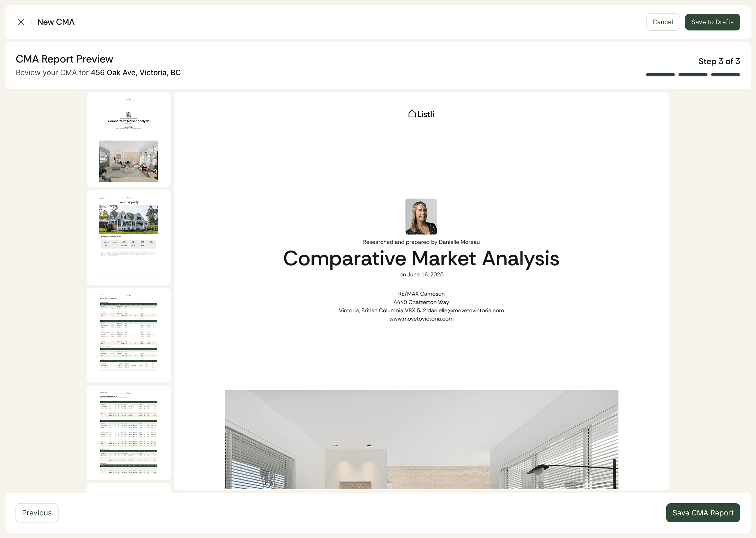Viewport: 756px width, 538px height.
Task: Click the www.movetovictoria.com website text
Action: click(421, 319)
